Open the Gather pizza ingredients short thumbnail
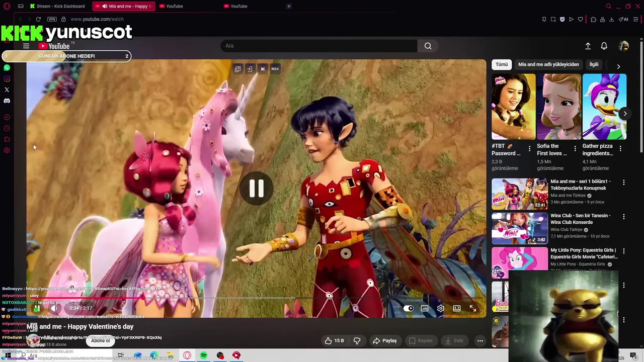 604,107
